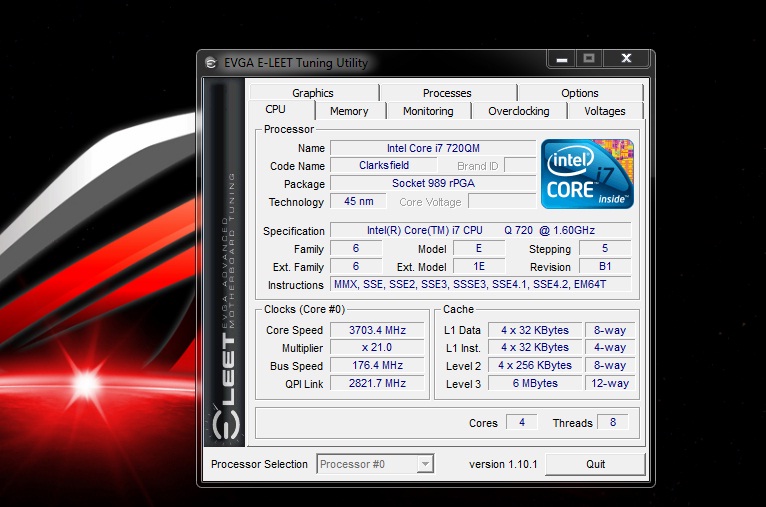Image resolution: width=766 pixels, height=507 pixels.
Task: Open the Processor Selection dropdown
Action: (x=375, y=464)
